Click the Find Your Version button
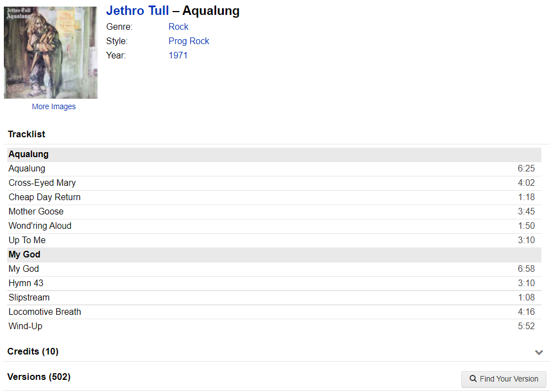Screen dimensions: 554x392 click(503, 379)
